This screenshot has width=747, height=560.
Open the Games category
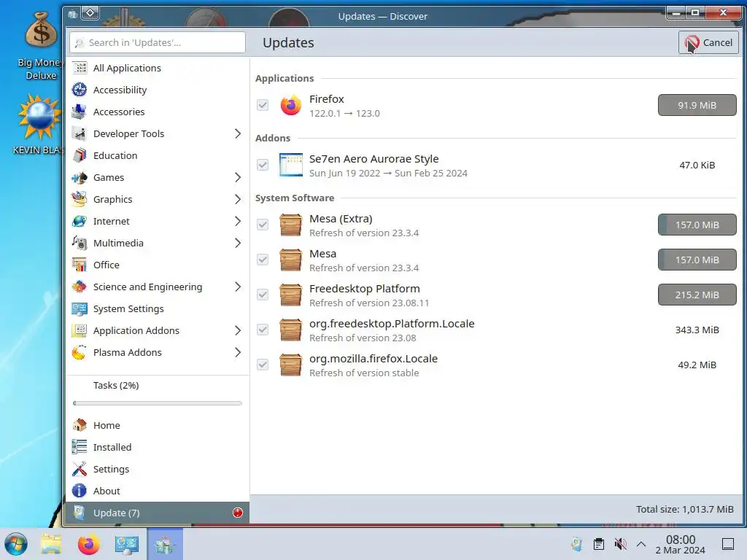158,178
